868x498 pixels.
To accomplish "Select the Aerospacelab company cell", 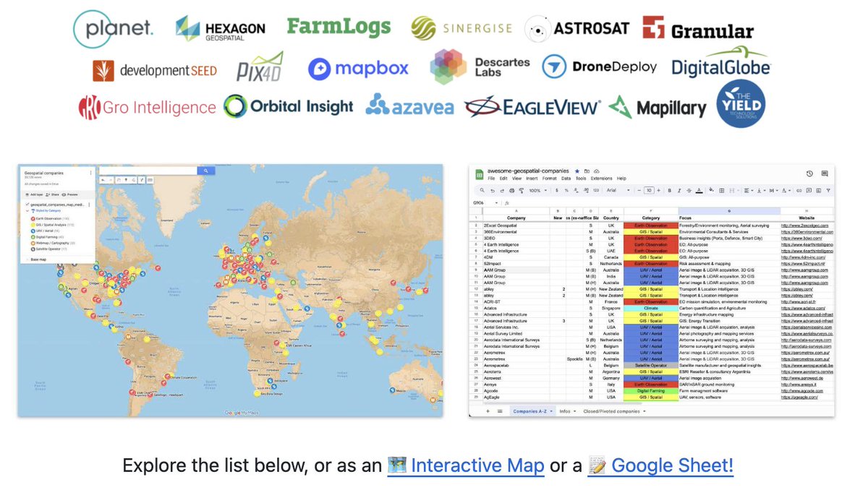I will point(516,365).
